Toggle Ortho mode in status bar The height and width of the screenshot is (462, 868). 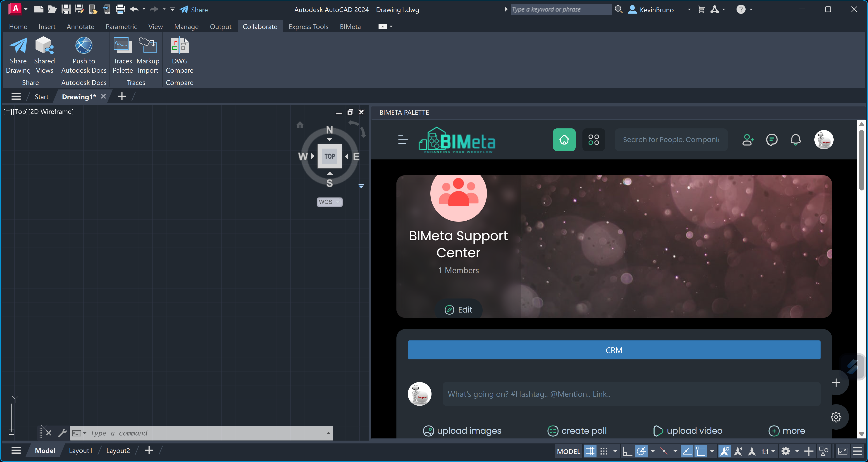tap(627, 451)
